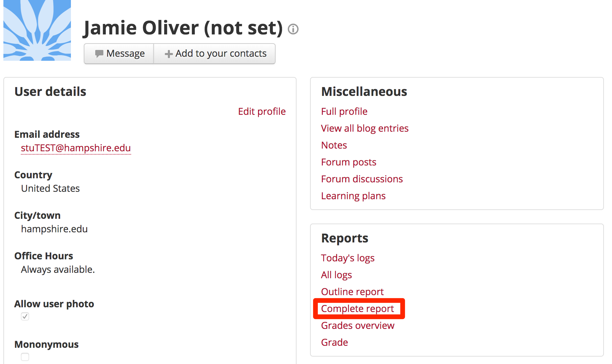Open View all blog entries

click(365, 128)
